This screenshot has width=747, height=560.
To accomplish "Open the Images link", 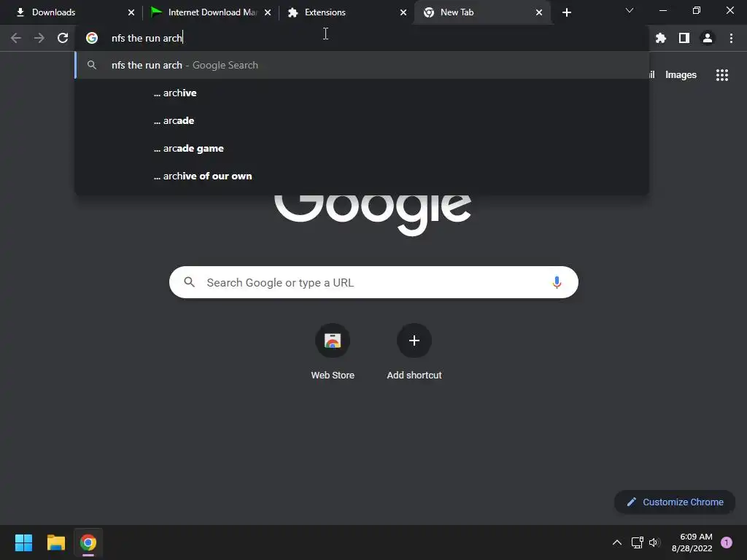I will click(x=681, y=75).
